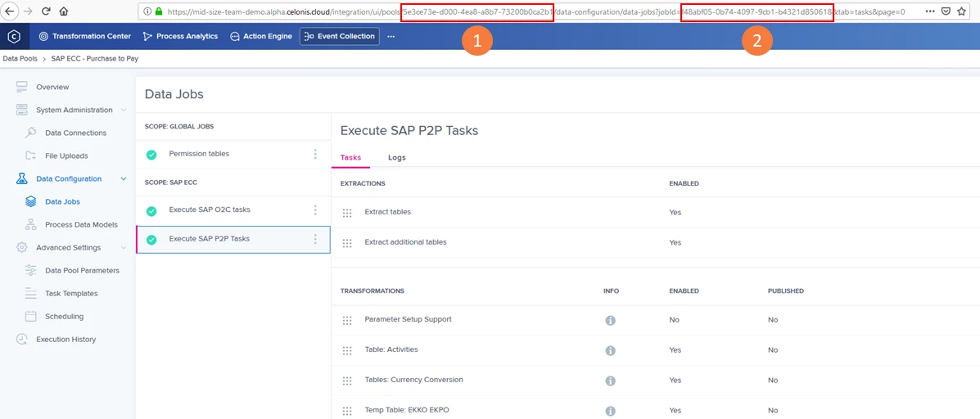
Task: Grab drag handle for Extract tables
Action: 347,213
